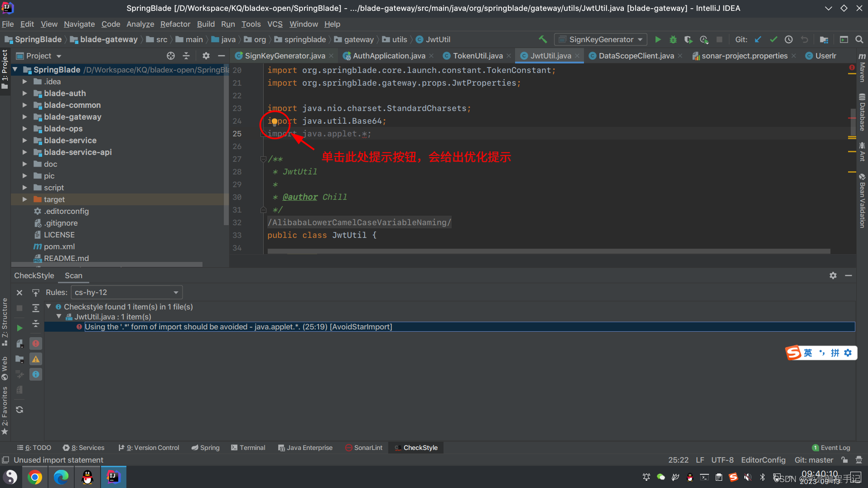Open the Database side tool window
This screenshot has width=868, height=488.
click(x=862, y=112)
